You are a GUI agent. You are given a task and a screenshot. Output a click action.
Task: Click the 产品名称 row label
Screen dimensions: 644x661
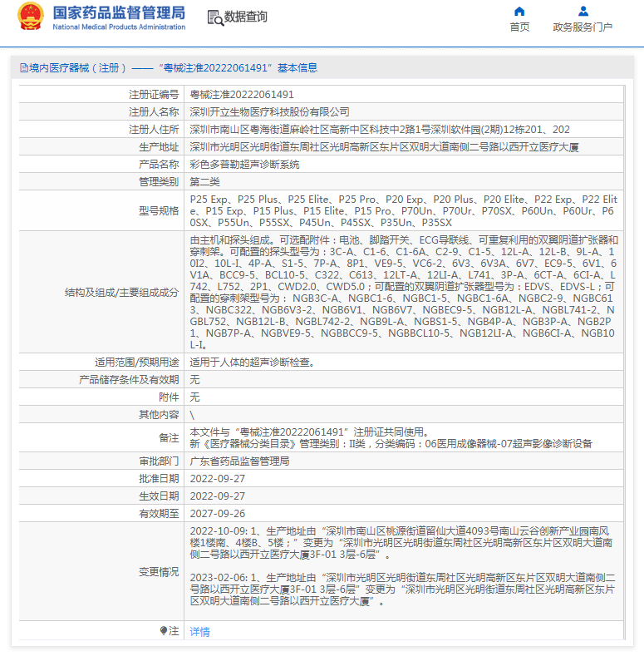pos(159,165)
